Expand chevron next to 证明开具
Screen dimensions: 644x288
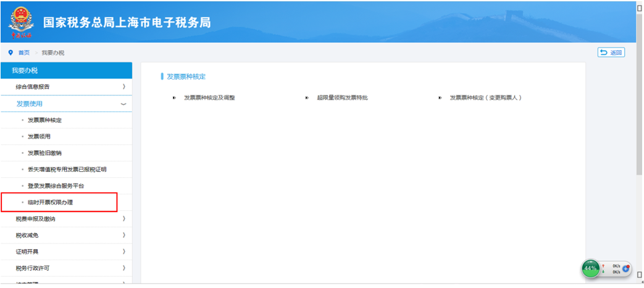[x=123, y=252]
